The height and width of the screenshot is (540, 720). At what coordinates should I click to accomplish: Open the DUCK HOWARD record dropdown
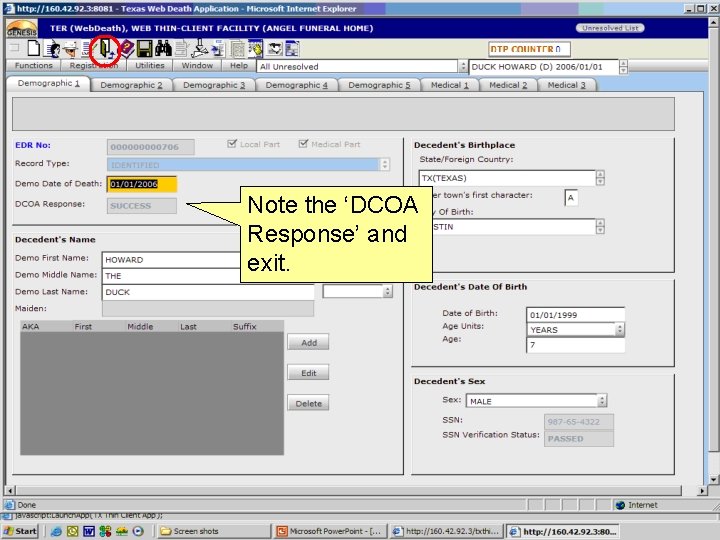coord(623,67)
